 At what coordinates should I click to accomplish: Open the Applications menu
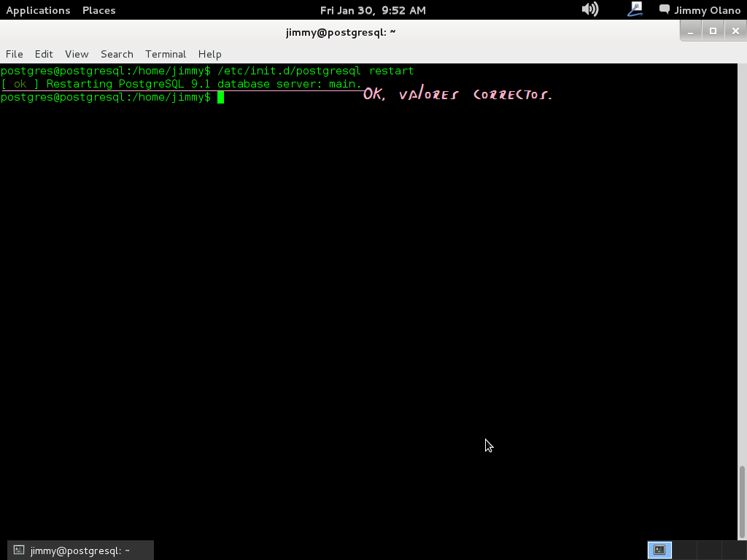pos(38,10)
